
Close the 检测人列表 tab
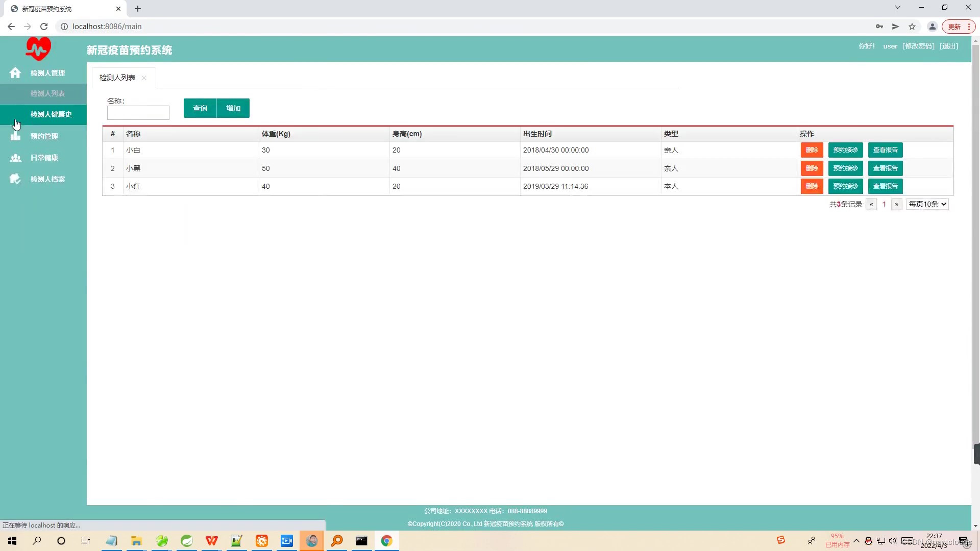point(144,78)
